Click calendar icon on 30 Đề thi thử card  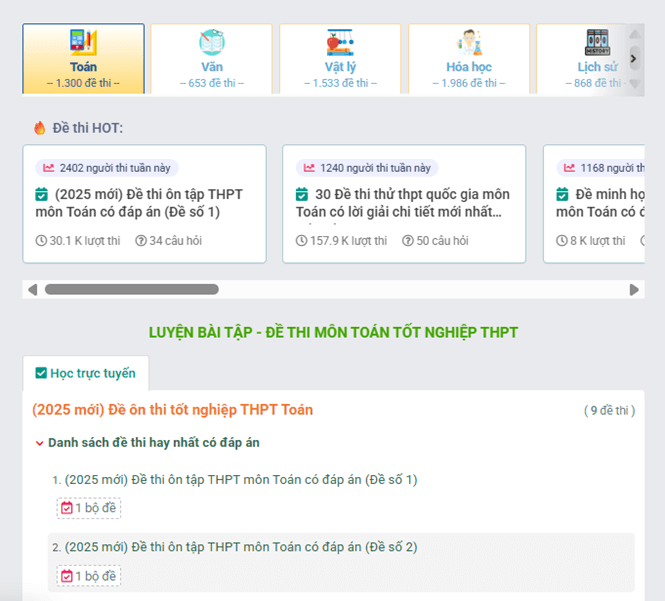[x=302, y=194]
